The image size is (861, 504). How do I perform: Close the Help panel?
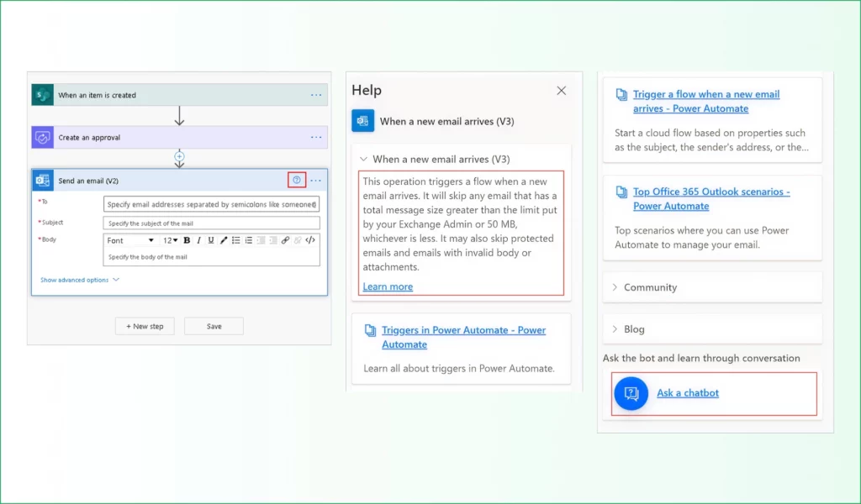561,91
